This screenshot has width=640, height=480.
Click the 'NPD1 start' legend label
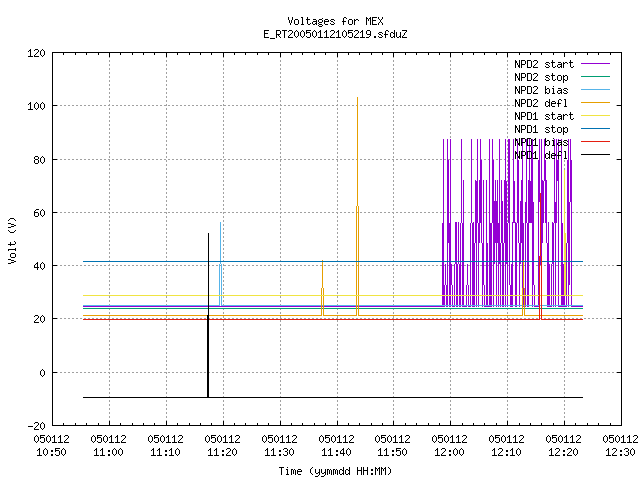(x=544, y=116)
